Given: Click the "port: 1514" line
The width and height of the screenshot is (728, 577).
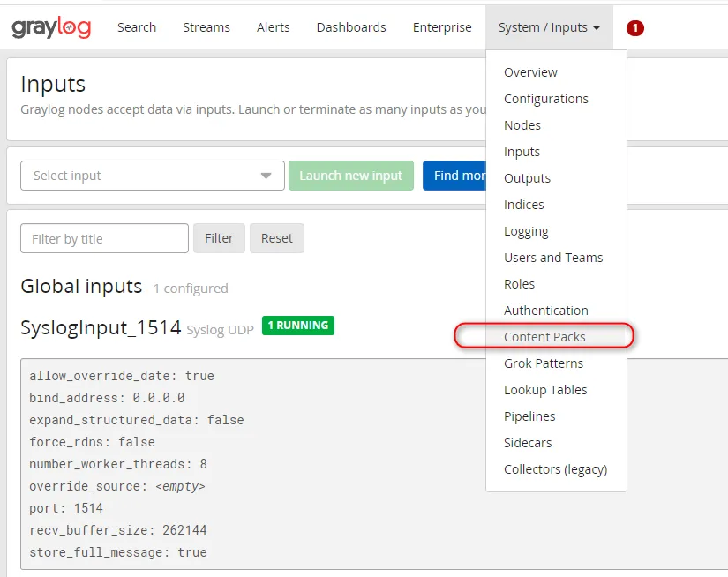Looking at the screenshot, I should (66, 508).
